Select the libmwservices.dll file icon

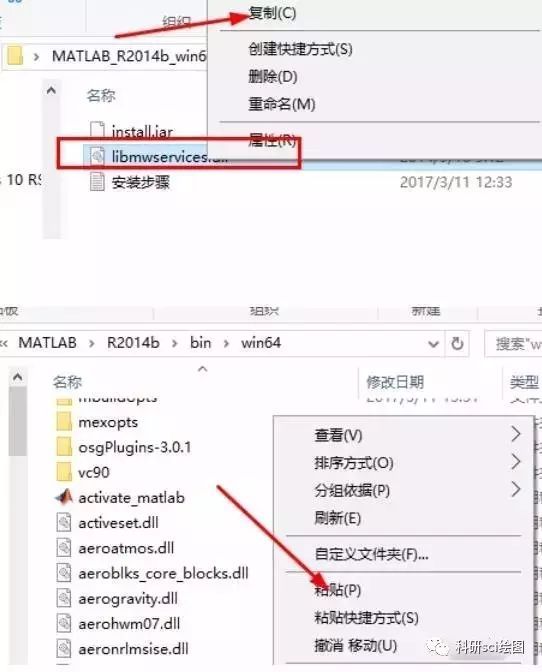point(97,156)
